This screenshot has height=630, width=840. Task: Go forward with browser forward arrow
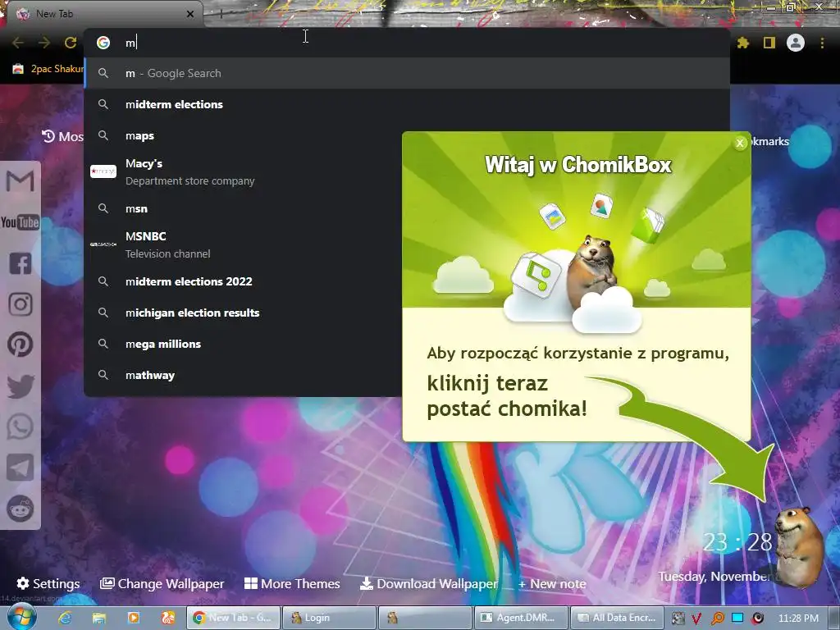[x=44, y=43]
